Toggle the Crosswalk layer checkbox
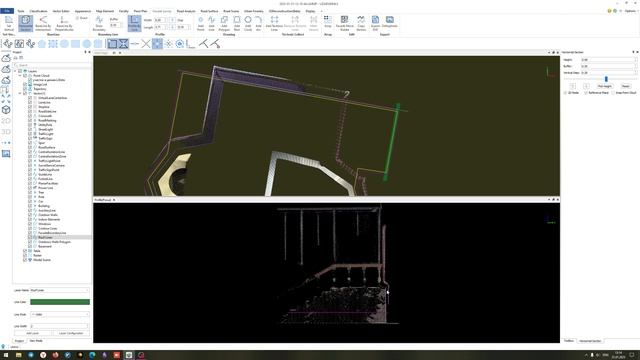The height and width of the screenshot is (360, 640). pos(30,116)
